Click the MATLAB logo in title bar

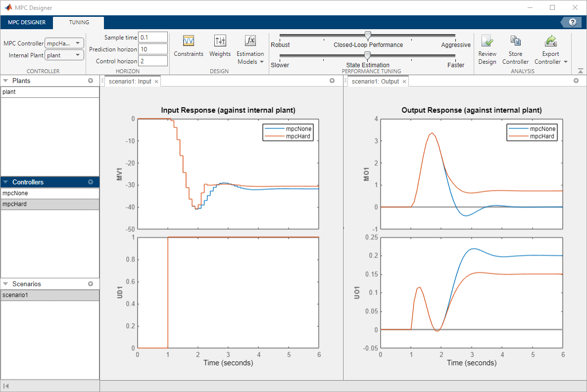(8, 7)
